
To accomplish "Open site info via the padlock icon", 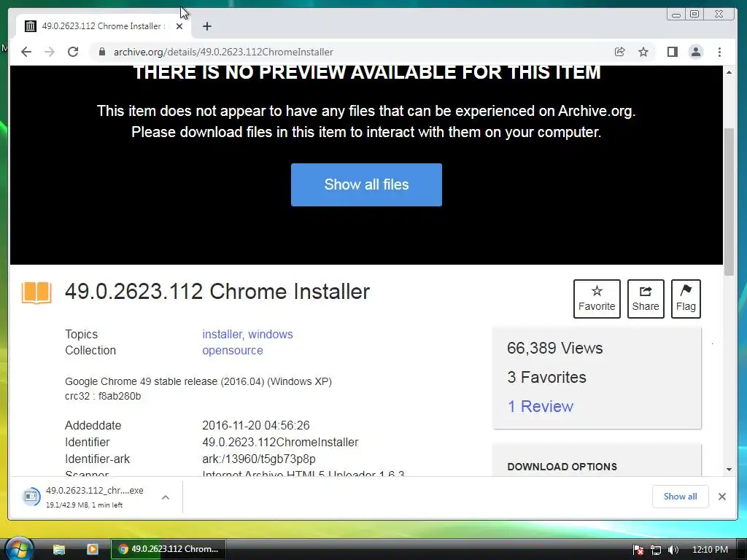I will click(x=102, y=52).
